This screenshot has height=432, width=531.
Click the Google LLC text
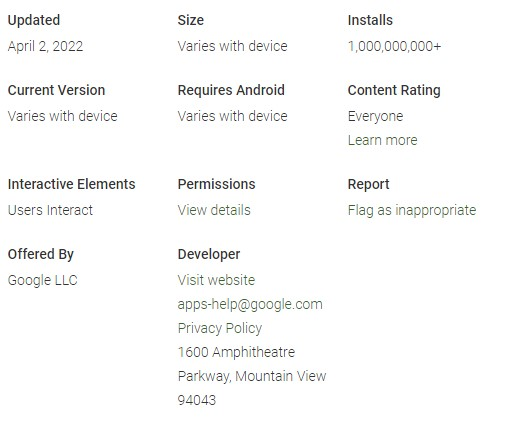[x=43, y=280]
